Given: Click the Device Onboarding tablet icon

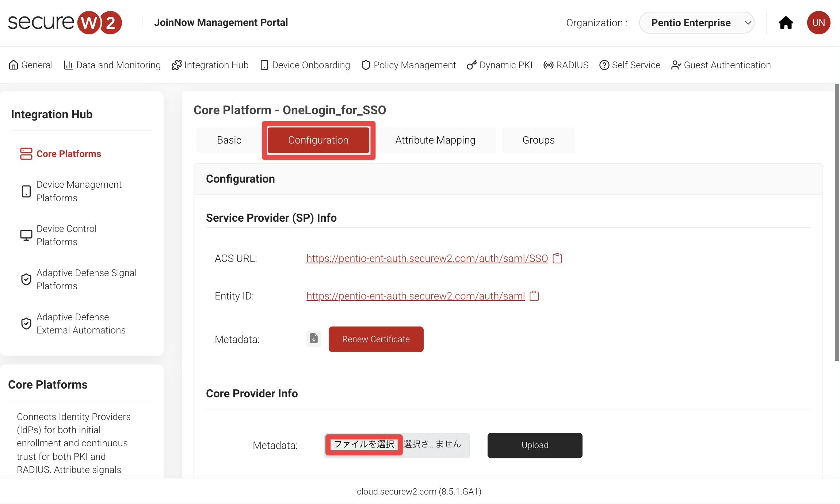Looking at the screenshot, I should (264, 65).
